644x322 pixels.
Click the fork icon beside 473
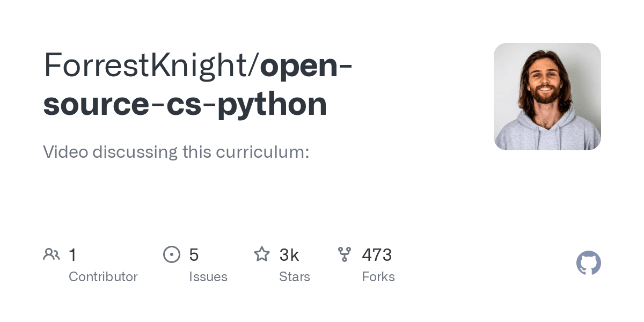[x=345, y=254]
